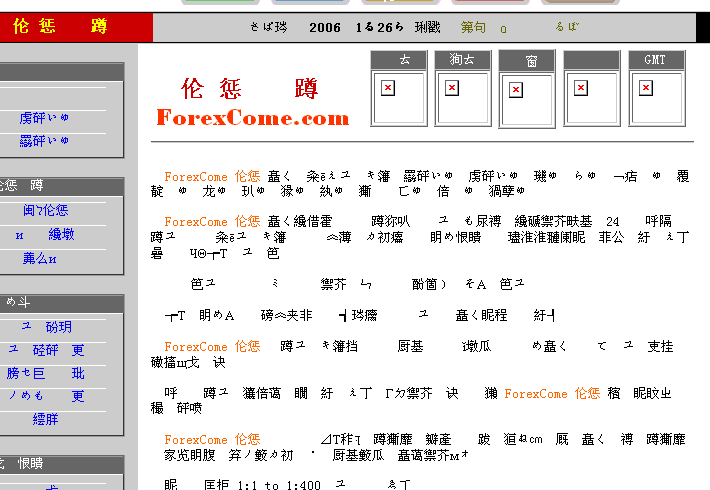
Task: Open the sidebar link containing 硂矸
Action: pyautogui.click(x=46, y=350)
